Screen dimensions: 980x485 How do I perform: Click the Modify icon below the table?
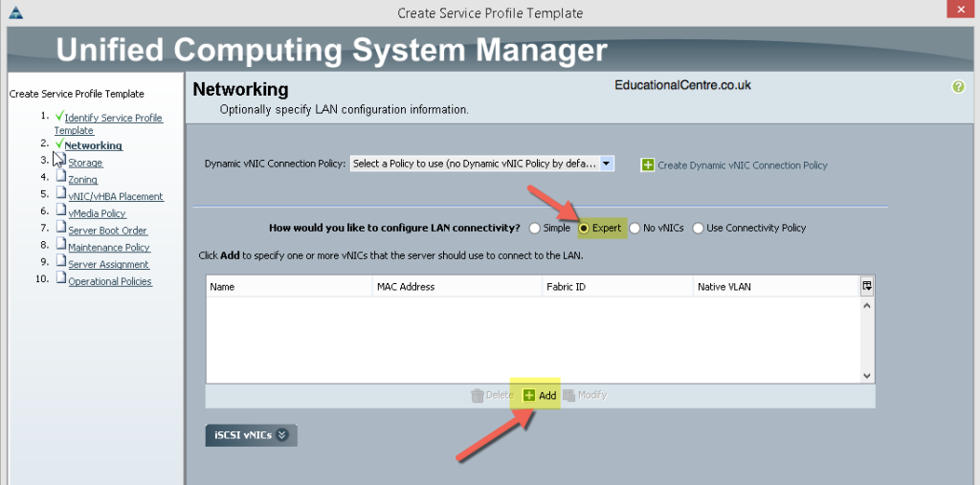[x=568, y=395]
